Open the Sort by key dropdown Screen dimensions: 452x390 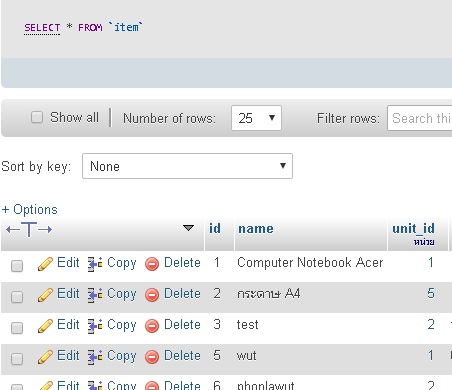point(187,166)
